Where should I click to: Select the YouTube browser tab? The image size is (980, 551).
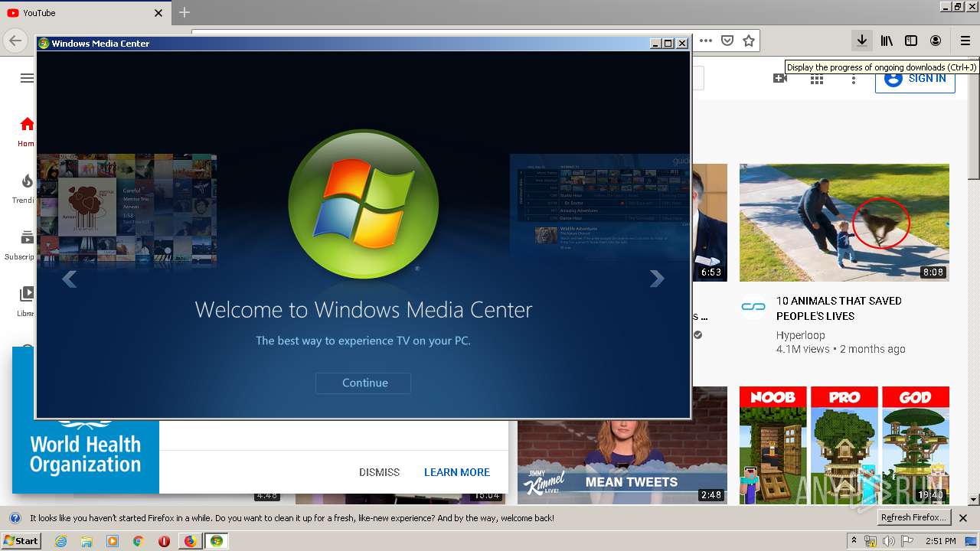[x=85, y=13]
